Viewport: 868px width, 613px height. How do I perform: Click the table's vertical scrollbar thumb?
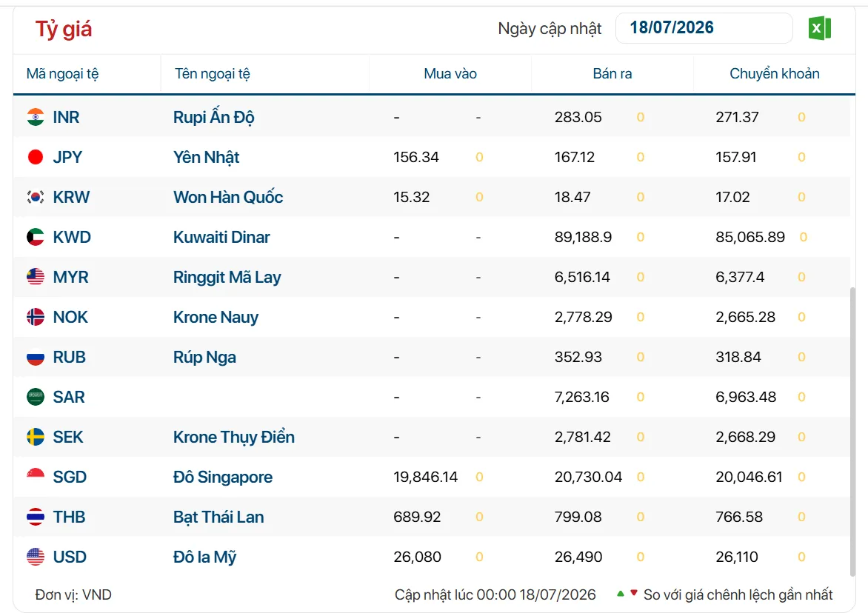(852, 432)
